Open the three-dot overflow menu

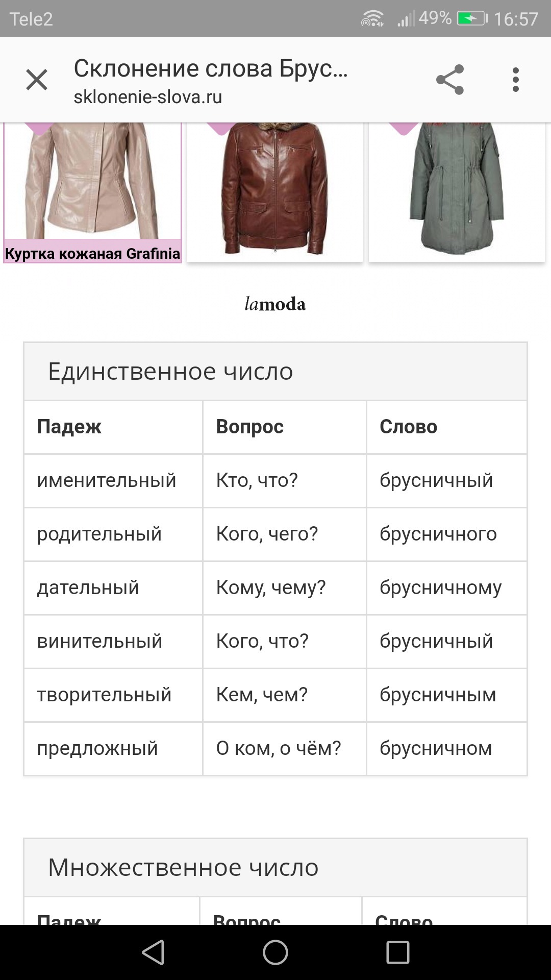515,80
